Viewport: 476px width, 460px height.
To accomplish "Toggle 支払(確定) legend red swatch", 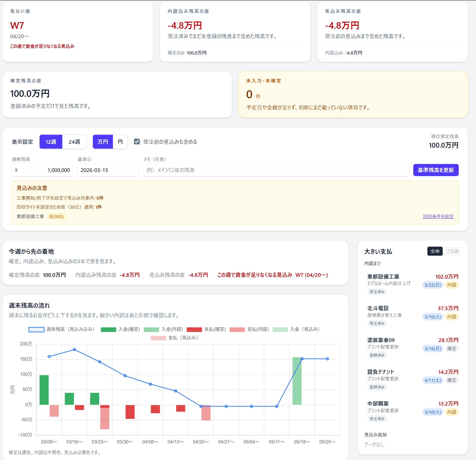I will pyautogui.click(x=194, y=330).
